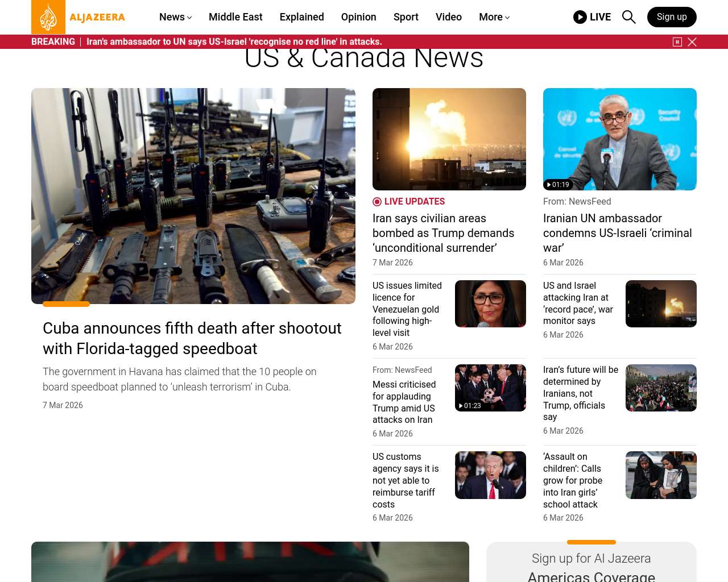Image resolution: width=728 pixels, height=582 pixels.
Task: Go to the Opinion section
Action: [x=358, y=17]
